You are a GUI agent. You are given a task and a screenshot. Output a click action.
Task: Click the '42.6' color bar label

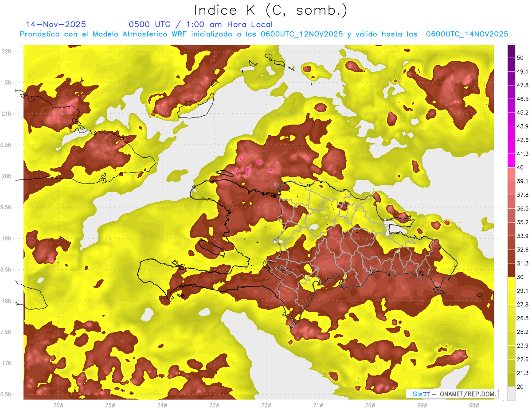[523, 140]
